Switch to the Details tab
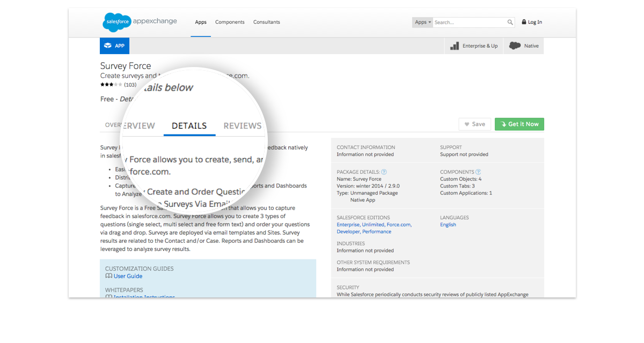 [x=189, y=126]
